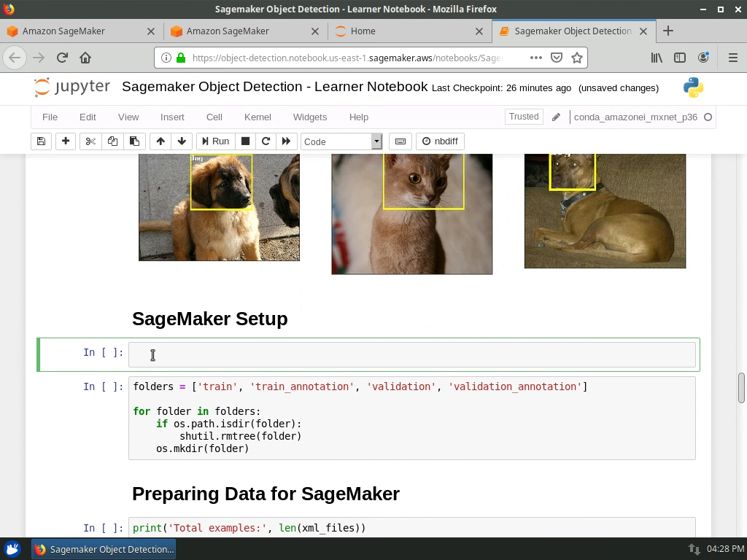Screen dimensions: 747x560
Task: Open the Kernel menu
Action: tap(258, 117)
